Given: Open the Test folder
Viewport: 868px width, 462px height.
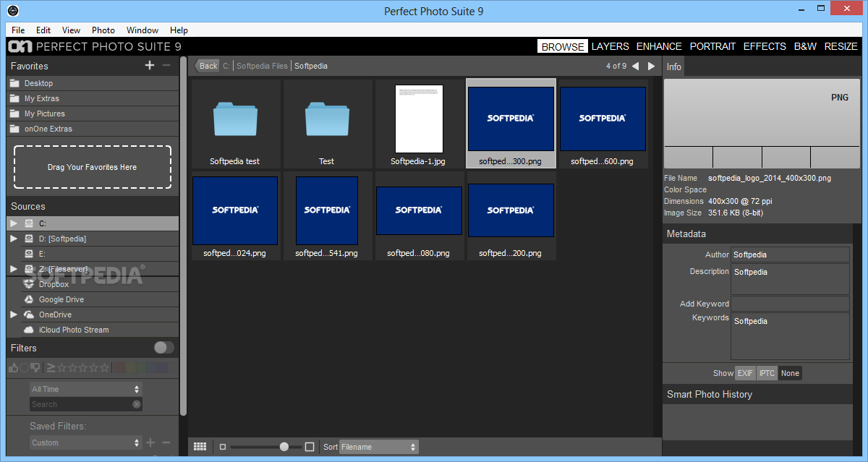Looking at the screenshot, I should pos(327,124).
